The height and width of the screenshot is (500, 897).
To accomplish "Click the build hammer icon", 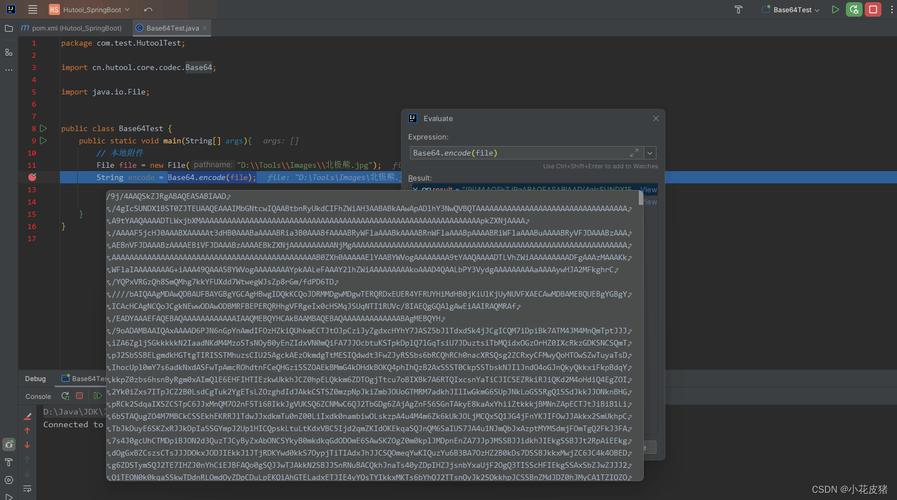I will click(x=739, y=9).
